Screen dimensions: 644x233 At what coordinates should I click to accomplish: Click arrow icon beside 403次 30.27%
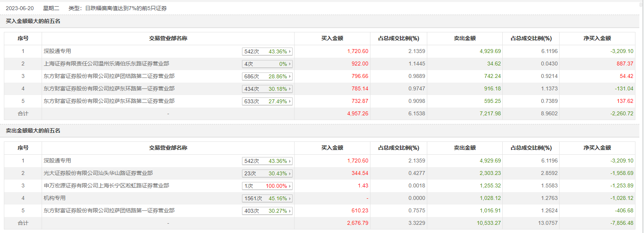[x=290, y=211]
